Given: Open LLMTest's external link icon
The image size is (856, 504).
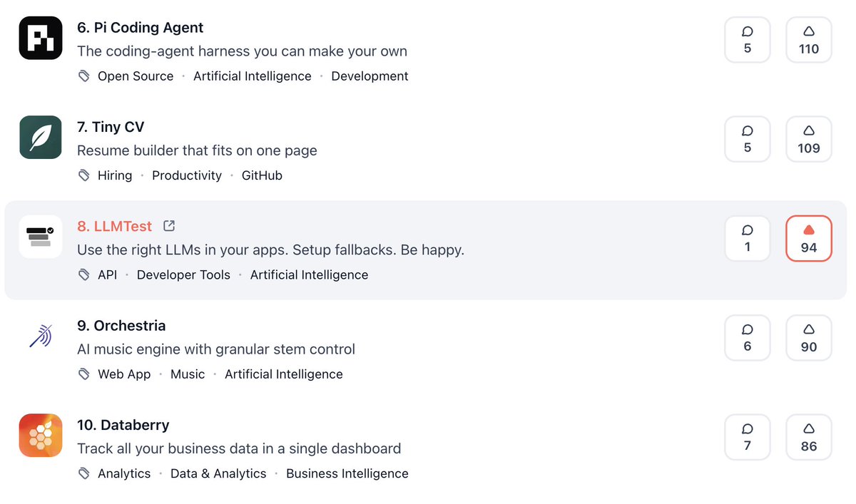Looking at the screenshot, I should (x=169, y=226).
